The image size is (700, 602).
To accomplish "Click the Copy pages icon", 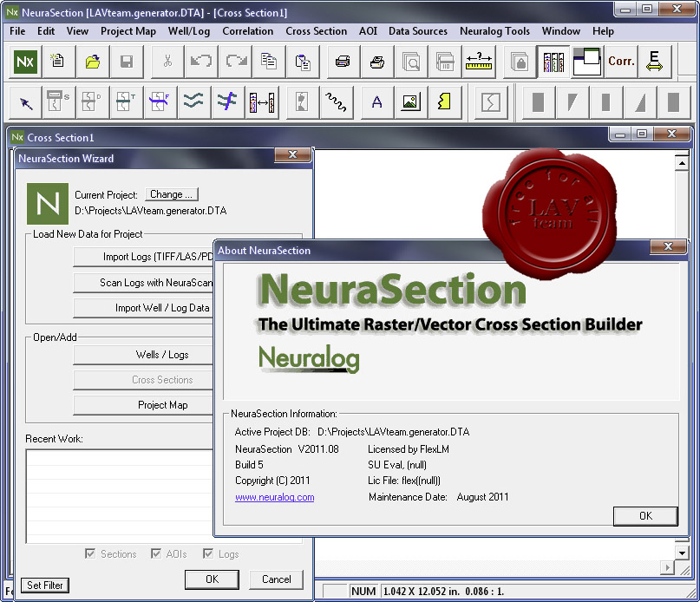I will [269, 62].
